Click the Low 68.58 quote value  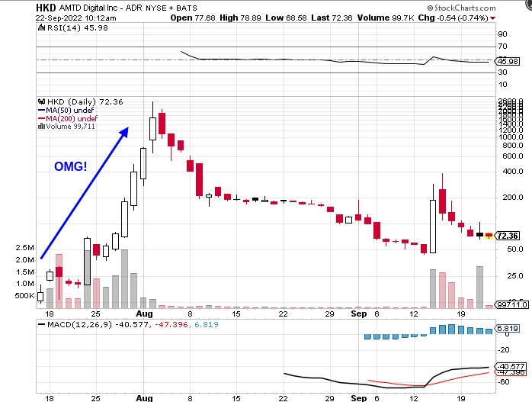point(286,18)
